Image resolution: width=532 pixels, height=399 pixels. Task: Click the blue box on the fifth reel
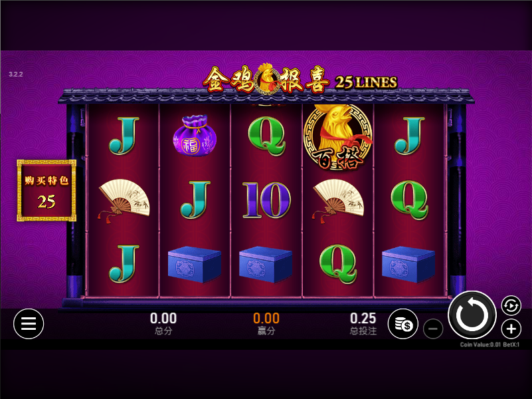[x=408, y=264]
